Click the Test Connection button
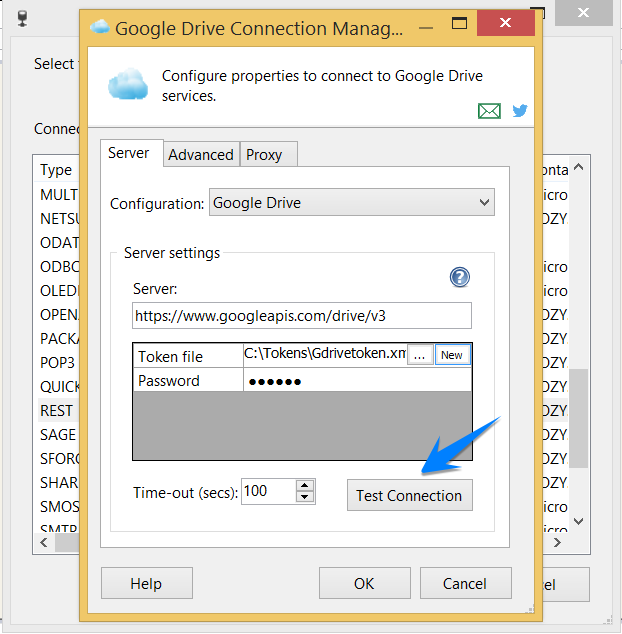Viewport: 622px width, 634px height. 410,495
